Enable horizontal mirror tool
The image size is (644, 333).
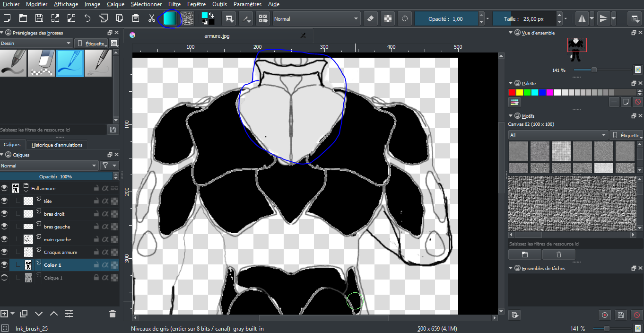(x=582, y=19)
